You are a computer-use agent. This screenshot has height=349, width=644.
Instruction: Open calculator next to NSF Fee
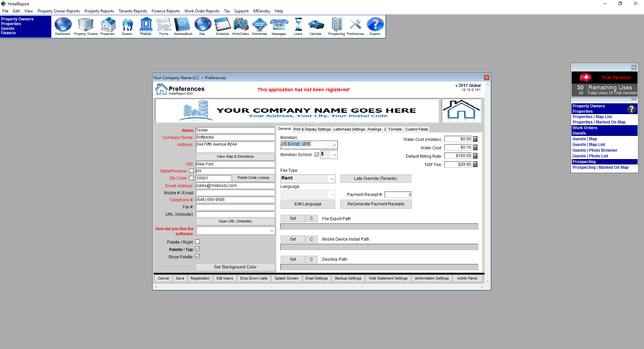[x=475, y=164]
